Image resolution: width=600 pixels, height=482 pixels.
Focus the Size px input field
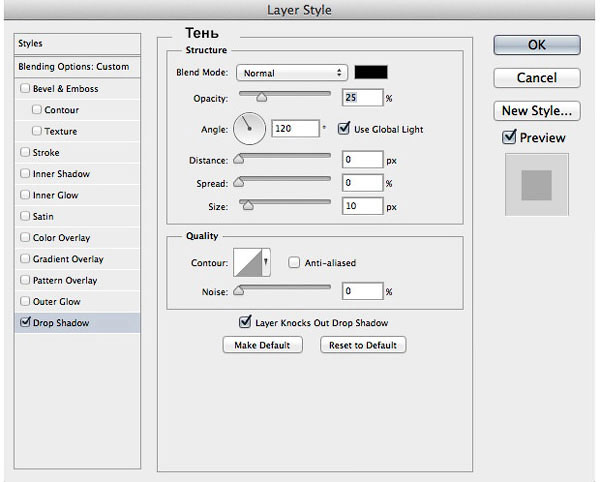[362, 206]
